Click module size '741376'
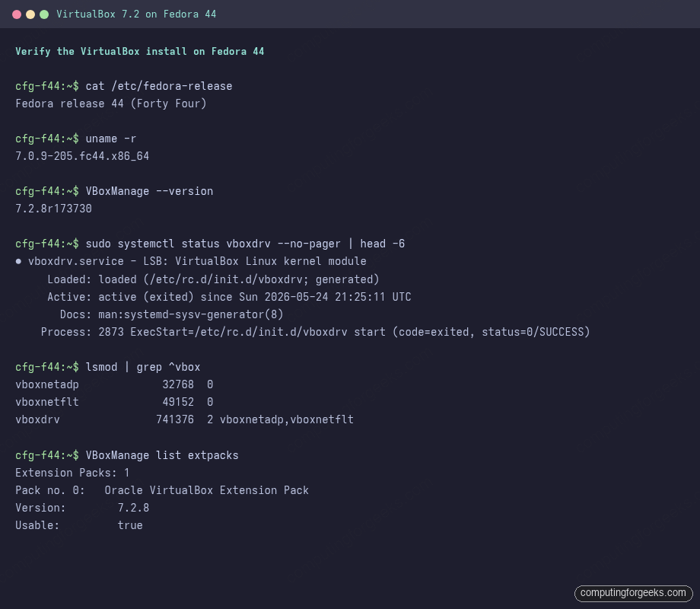Viewport: 700px width, 609px height. point(175,419)
